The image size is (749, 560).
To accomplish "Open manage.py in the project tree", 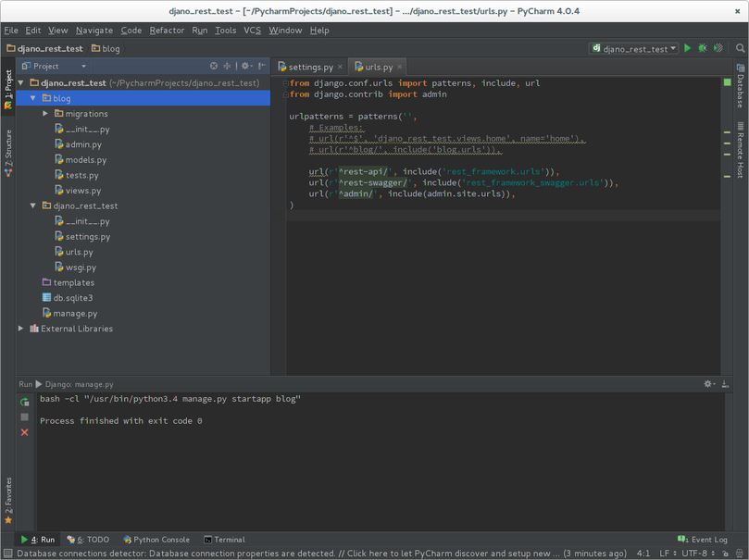I will click(69, 313).
